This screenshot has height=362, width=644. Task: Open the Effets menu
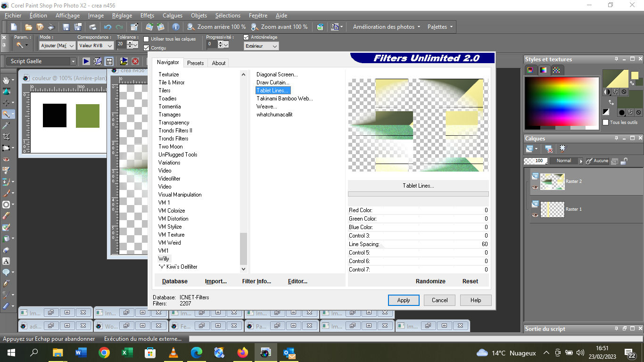pos(147,16)
